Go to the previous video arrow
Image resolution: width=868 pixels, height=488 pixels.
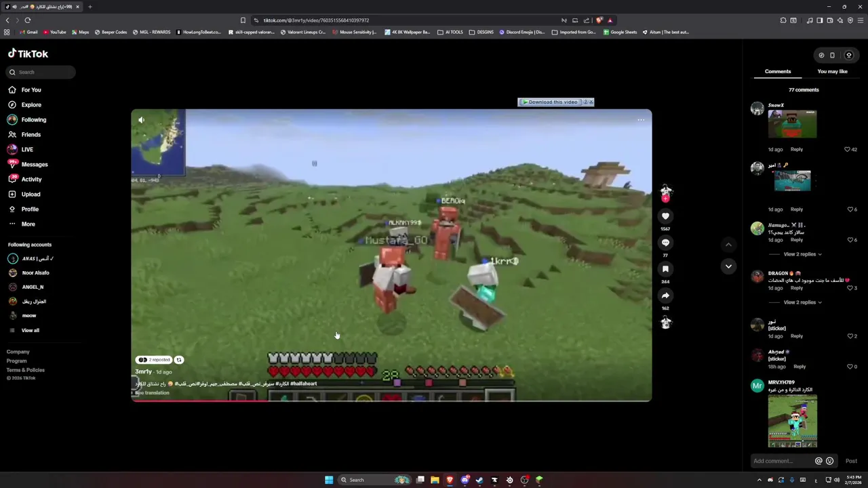point(728,245)
